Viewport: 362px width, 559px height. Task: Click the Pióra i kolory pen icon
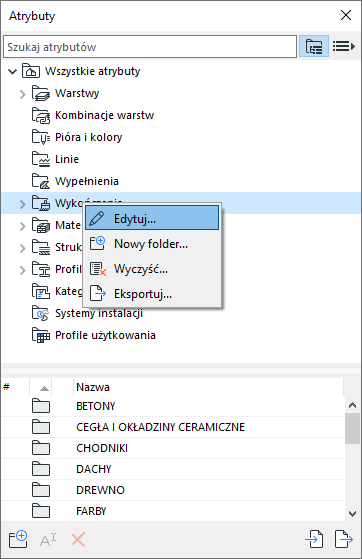point(41,137)
